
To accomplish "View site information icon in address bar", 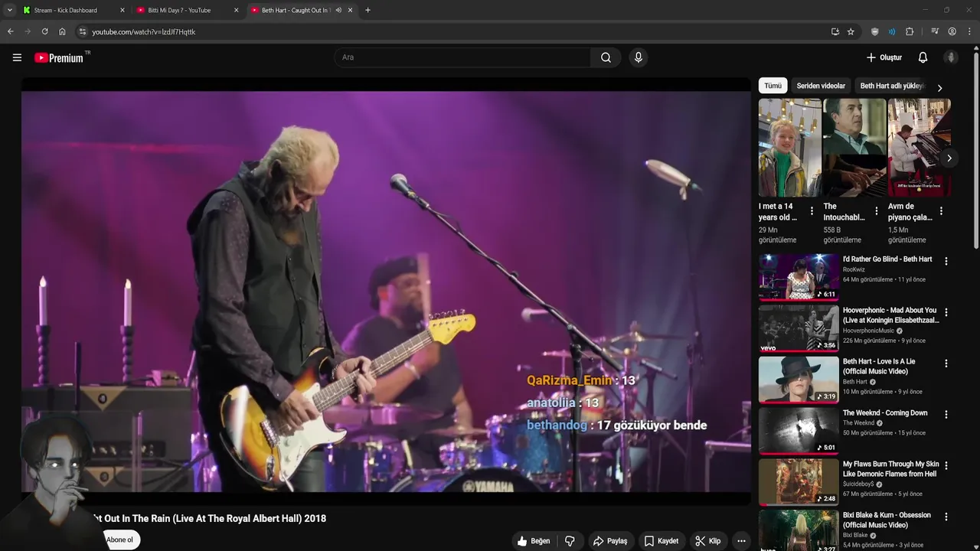I will coord(83,31).
